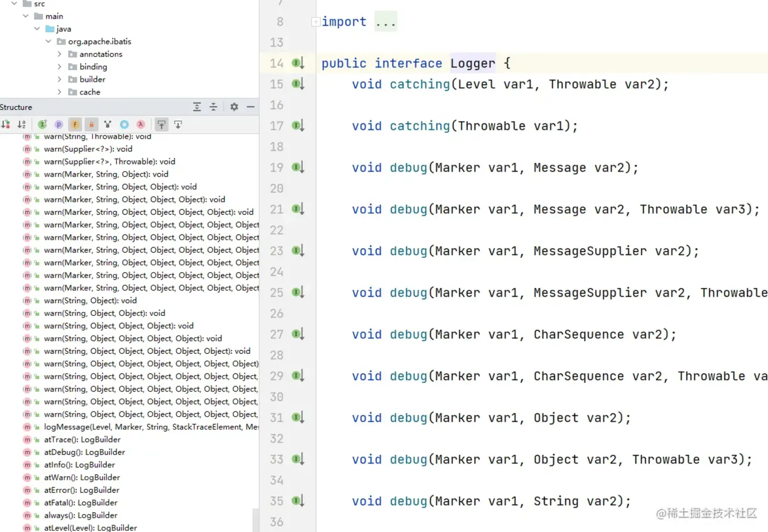The image size is (768, 532).
Task: Click implemented-method gutter icon on line 31
Action: [298, 417]
